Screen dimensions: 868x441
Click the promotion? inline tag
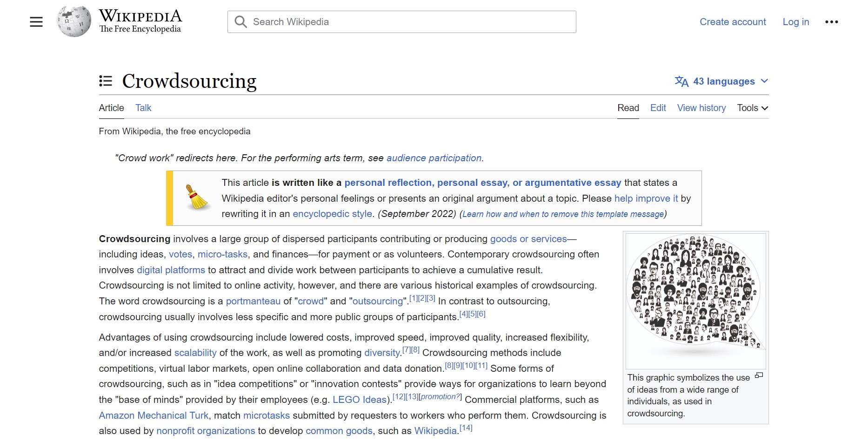[440, 397]
